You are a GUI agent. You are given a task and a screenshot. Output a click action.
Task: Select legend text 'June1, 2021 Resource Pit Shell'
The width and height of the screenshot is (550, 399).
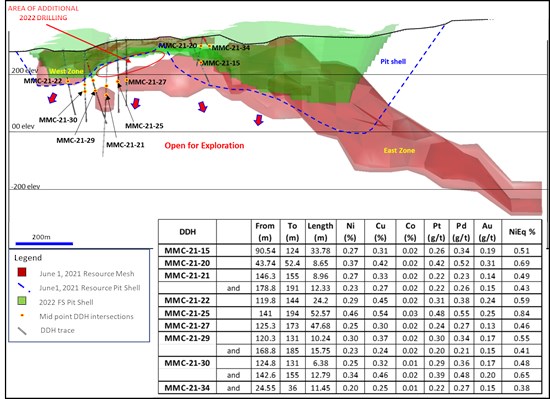tap(90, 288)
